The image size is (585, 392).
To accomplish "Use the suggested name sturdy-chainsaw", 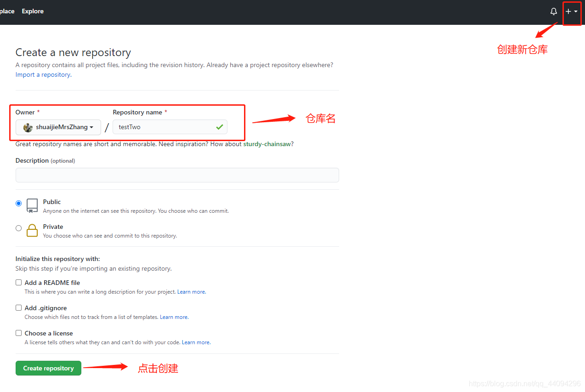I will tap(267, 144).
